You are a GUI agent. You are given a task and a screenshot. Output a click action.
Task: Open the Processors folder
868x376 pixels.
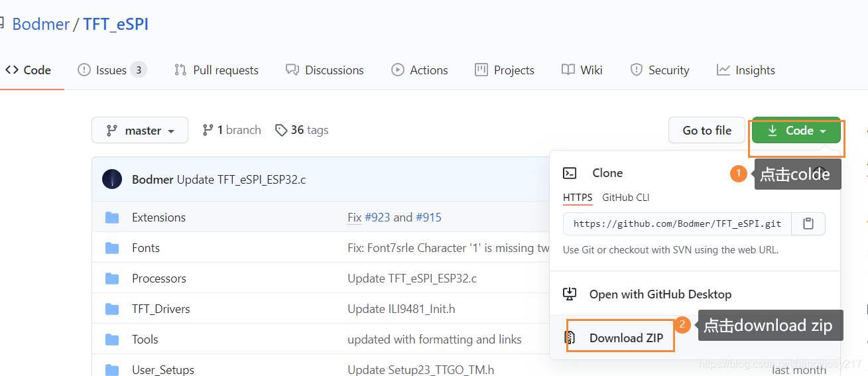click(159, 279)
